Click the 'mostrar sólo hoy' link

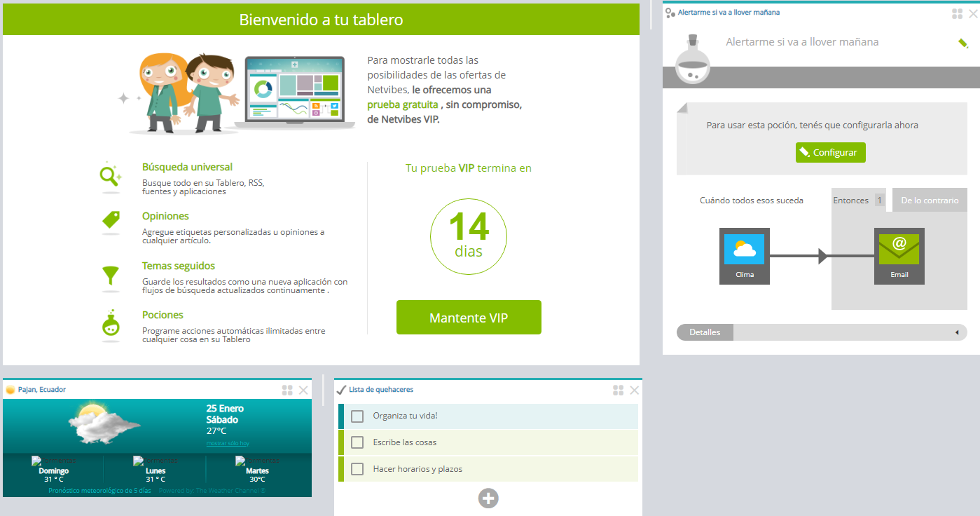point(228,444)
